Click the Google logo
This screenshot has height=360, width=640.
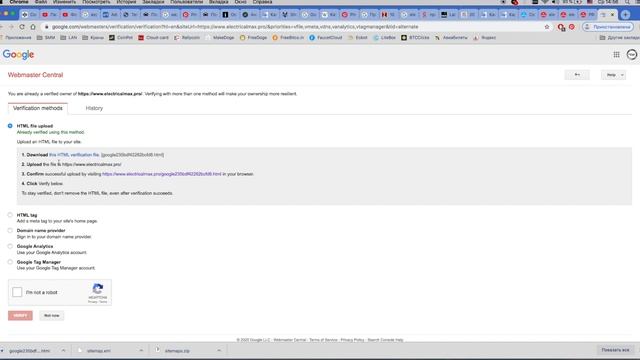18,55
